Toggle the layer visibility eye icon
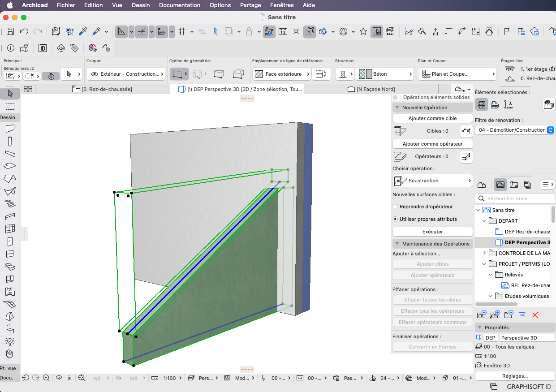Image resolution: width=556 pixels, height=392 pixels. pos(95,74)
